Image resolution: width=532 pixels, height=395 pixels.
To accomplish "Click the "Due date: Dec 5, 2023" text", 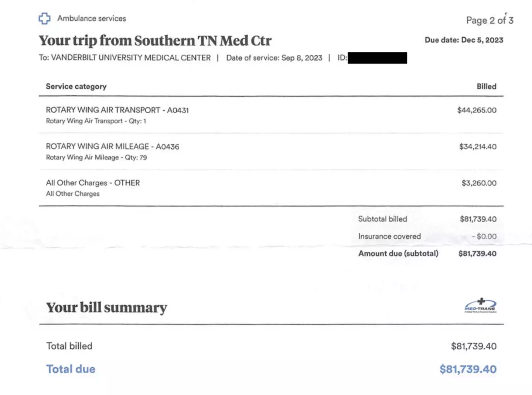I will 464,40.
